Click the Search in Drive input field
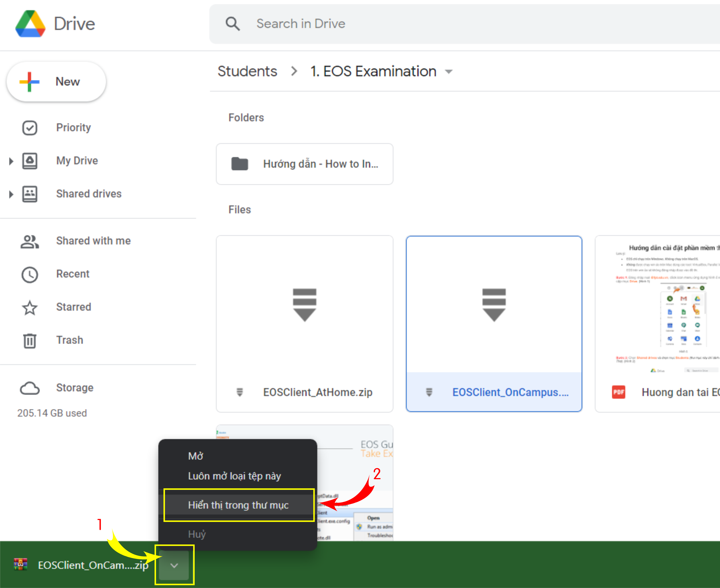720x588 pixels. pos(373,23)
